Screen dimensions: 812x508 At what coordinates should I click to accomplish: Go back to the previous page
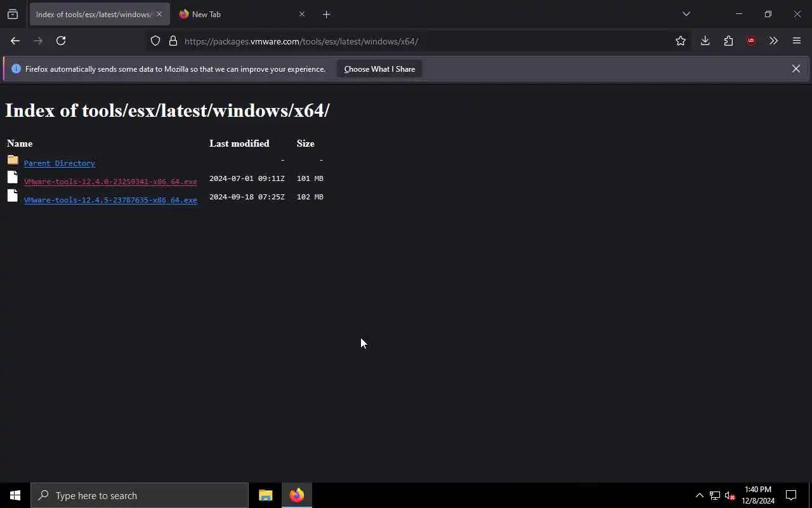click(x=15, y=41)
